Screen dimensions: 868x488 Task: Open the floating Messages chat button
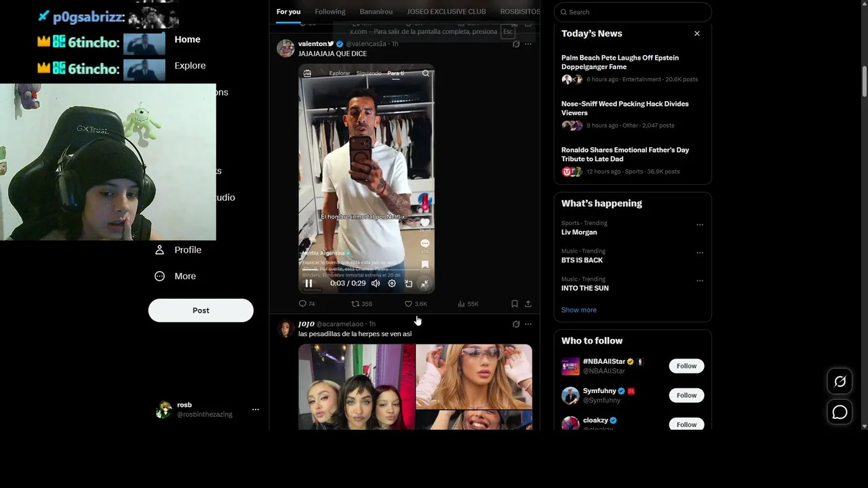click(840, 412)
